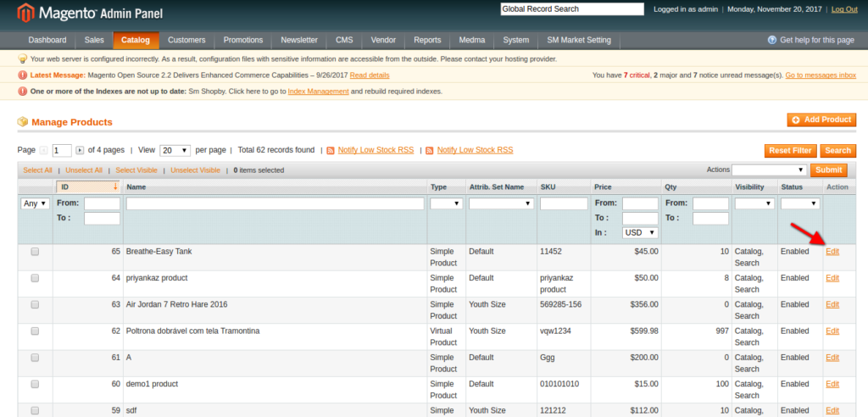868x417 pixels.
Task: Click the page number input field
Action: pyautogui.click(x=62, y=151)
